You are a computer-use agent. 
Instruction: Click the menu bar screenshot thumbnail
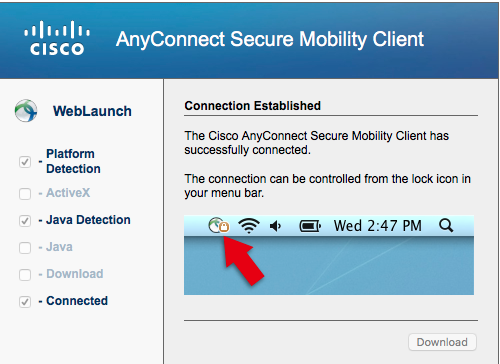pyautogui.click(x=329, y=255)
